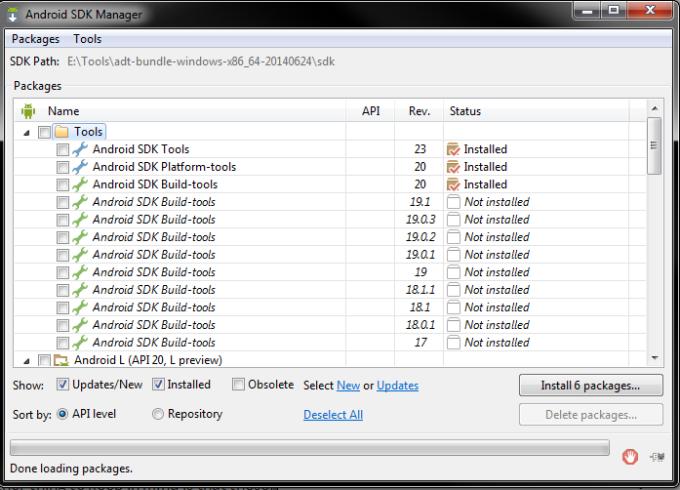
Task: Open the Tools menu
Action: tap(87, 39)
